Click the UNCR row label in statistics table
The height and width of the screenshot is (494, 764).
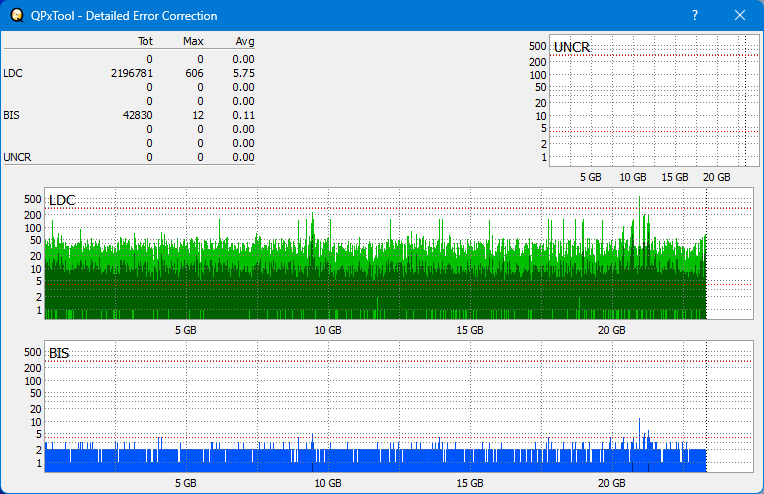(x=16, y=157)
